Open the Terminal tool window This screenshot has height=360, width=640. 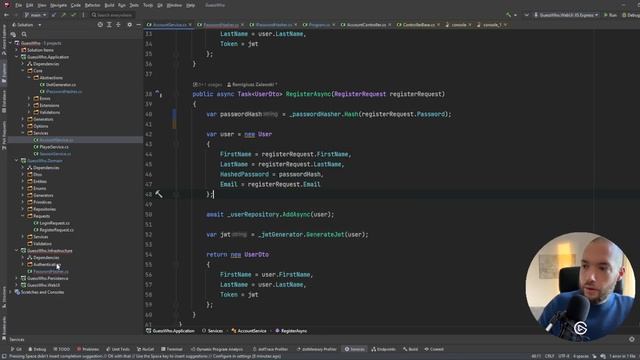coord(172,349)
